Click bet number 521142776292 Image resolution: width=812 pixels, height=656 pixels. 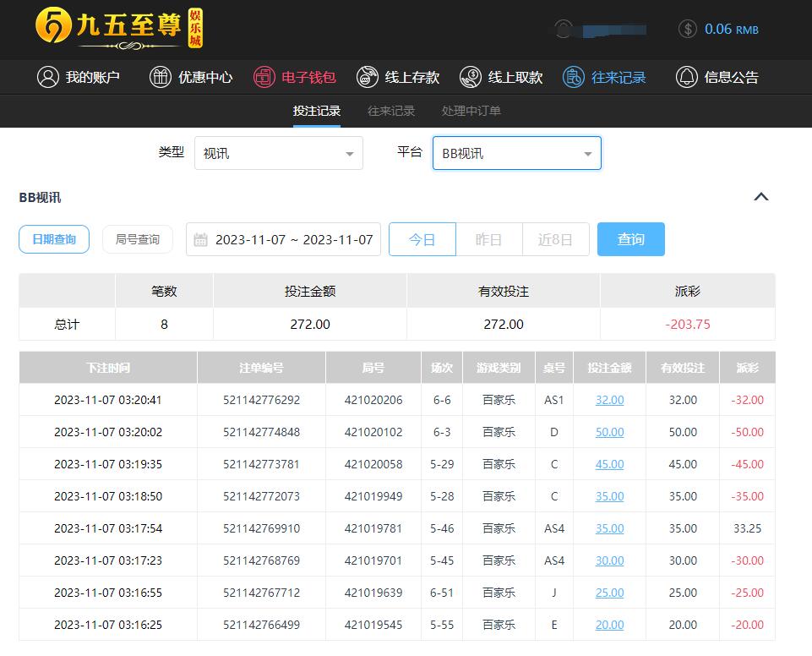point(262,400)
